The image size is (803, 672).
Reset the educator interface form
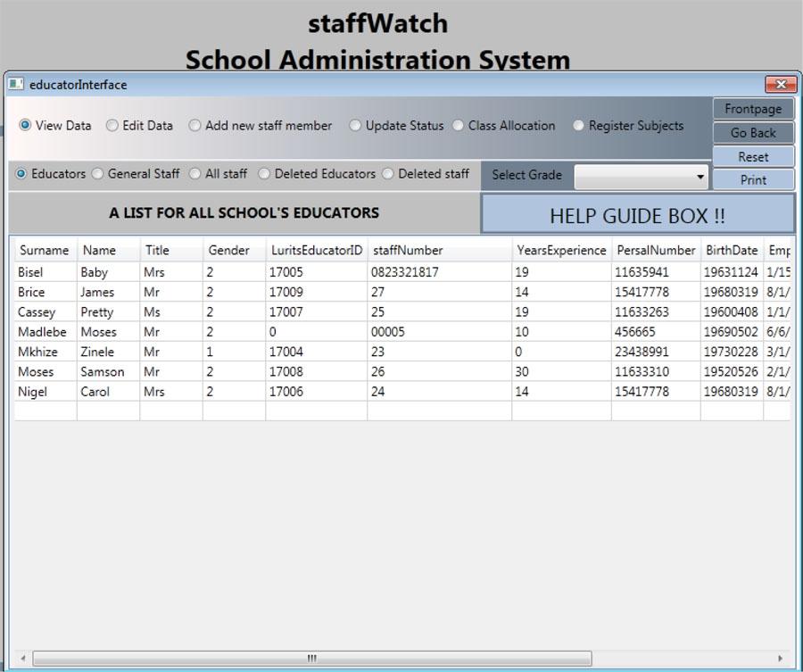pos(752,156)
